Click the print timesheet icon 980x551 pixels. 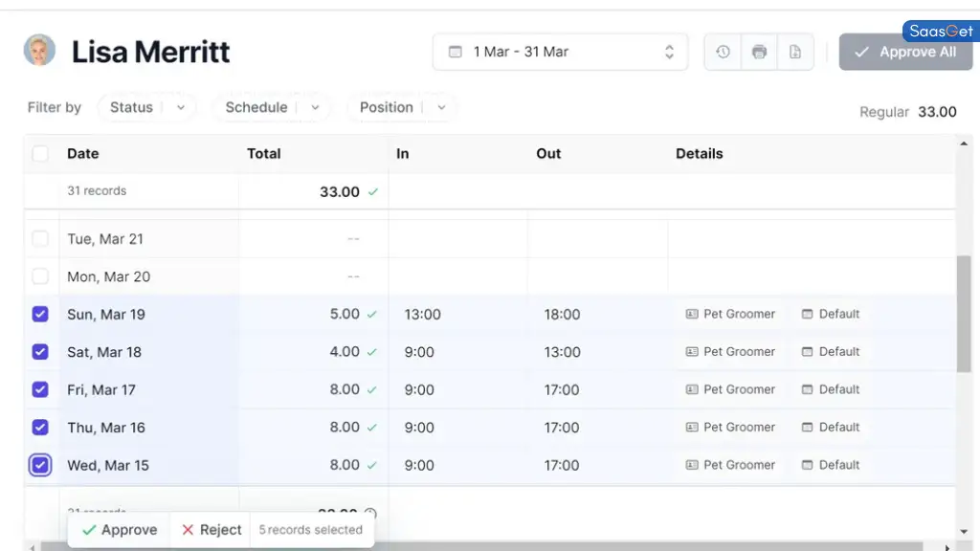[759, 52]
